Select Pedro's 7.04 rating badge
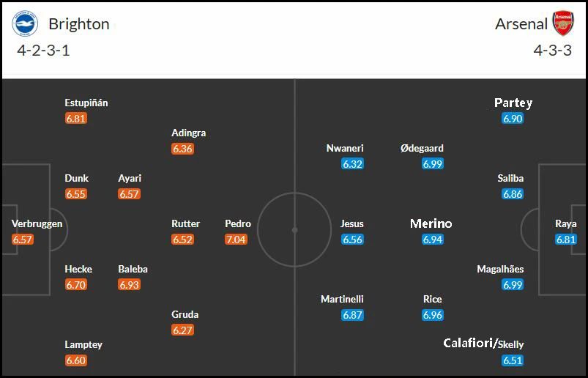The height and width of the screenshot is (378, 588). pyautogui.click(x=236, y=240)
